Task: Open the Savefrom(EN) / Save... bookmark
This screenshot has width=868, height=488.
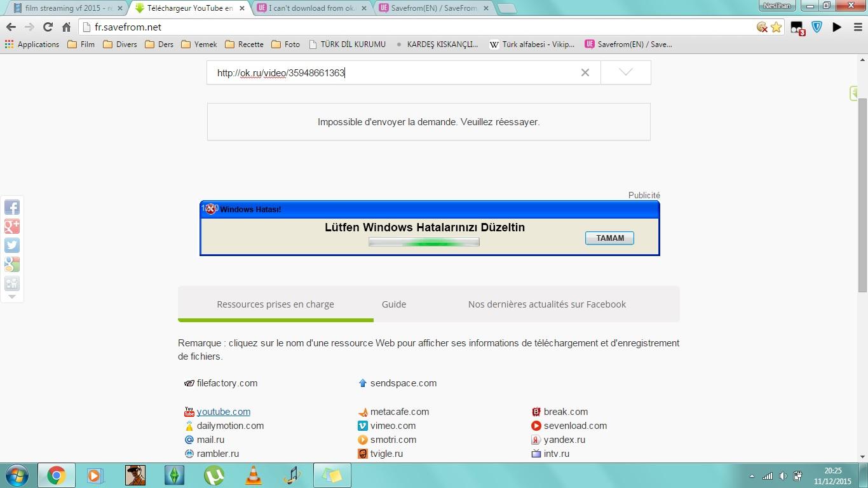Action: click(628, 44)
